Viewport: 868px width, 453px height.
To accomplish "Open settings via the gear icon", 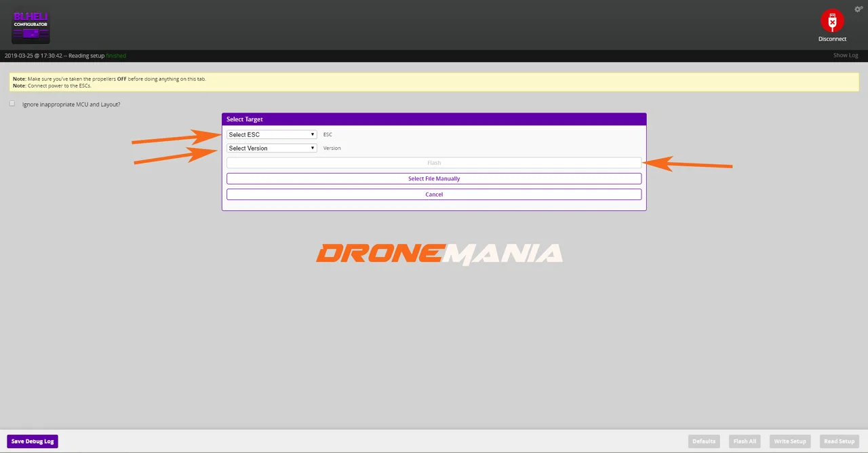I will [858, 9].
